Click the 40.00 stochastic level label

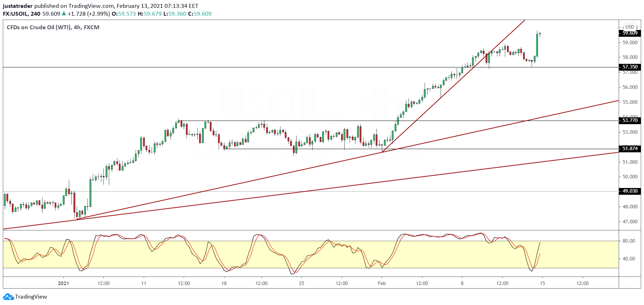click(x=629, y=259)
